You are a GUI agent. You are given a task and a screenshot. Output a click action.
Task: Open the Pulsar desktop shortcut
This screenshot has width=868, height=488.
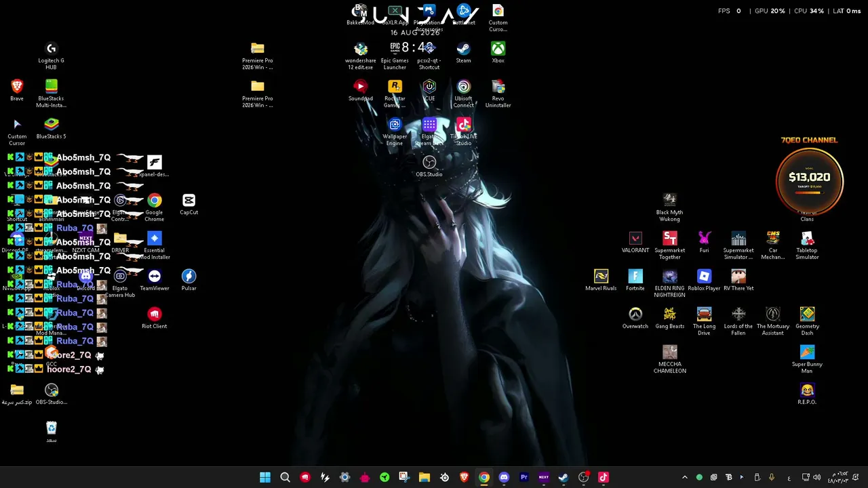pos(189,280)
